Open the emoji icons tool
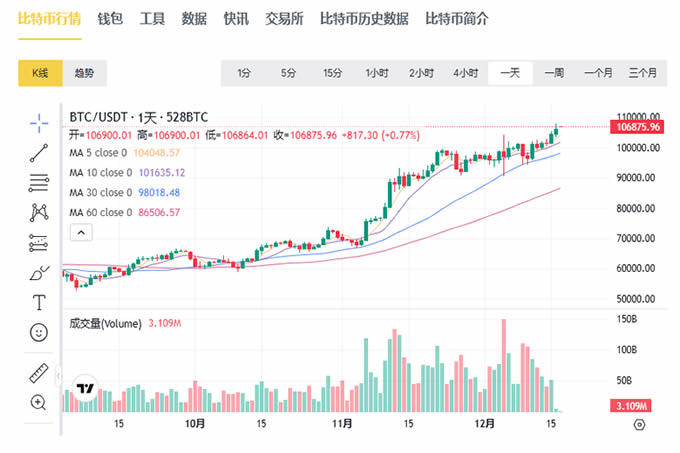This screenshot has height=453, width=680. (x=39, y=332)
